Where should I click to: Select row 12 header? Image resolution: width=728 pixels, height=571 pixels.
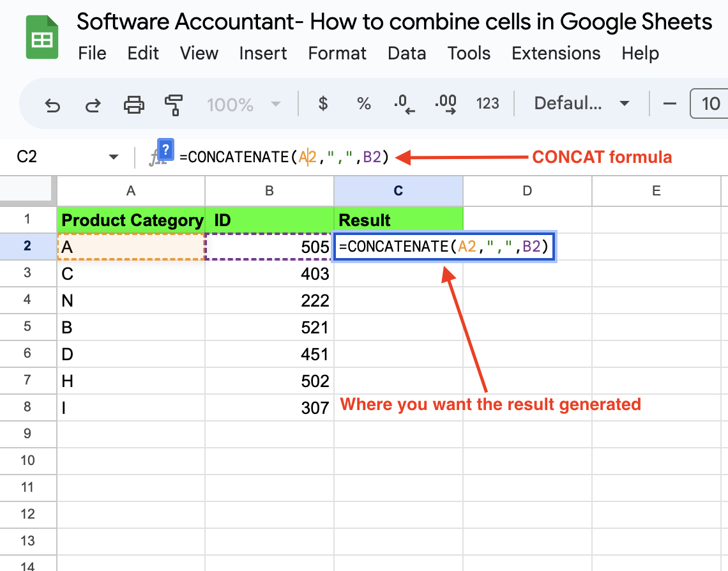[x=28, y=514]
